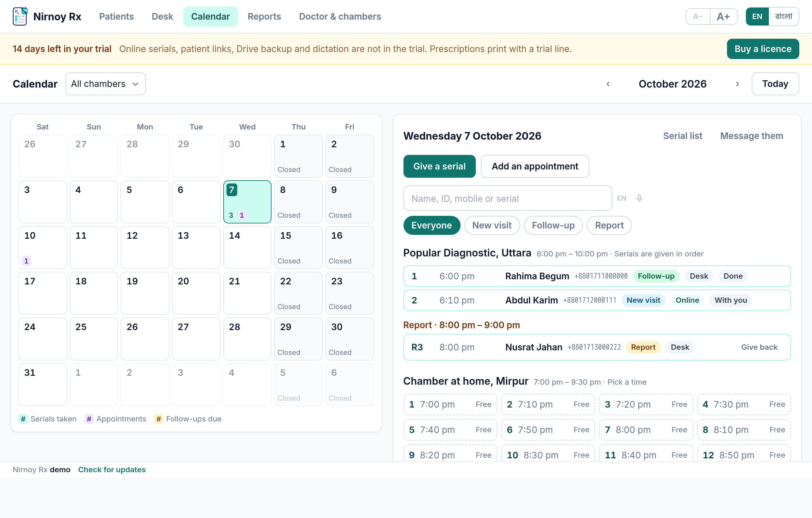Image resolution: width=812 pixels, height=518 pixels.
Task: Open the Reports tab
Action: point(264,17)
